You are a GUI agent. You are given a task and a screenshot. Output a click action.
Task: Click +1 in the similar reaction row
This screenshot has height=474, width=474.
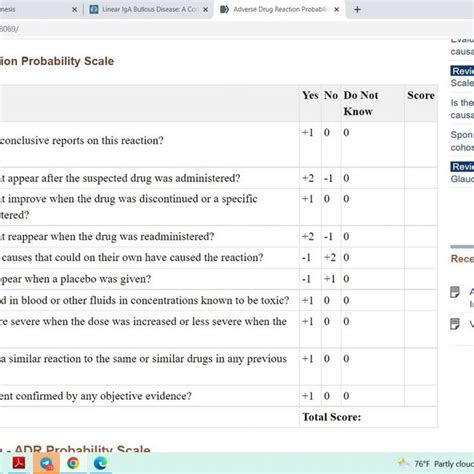[x=308, y=359]
